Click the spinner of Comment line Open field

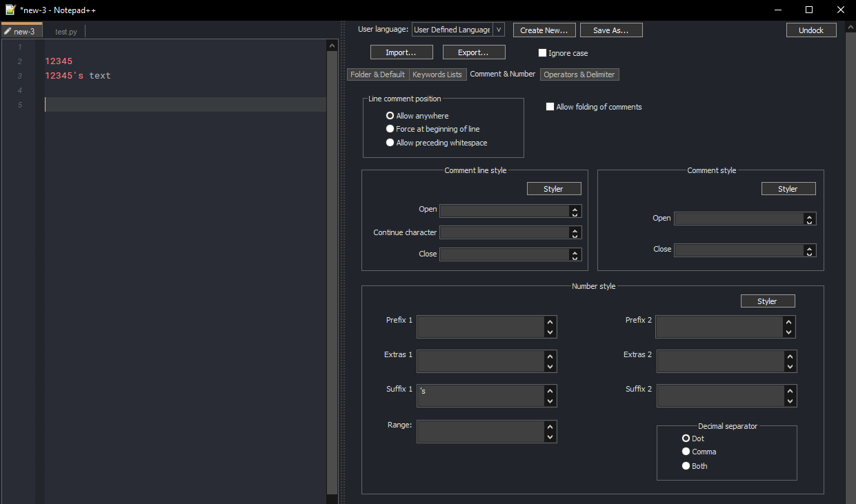click(575, 211)
